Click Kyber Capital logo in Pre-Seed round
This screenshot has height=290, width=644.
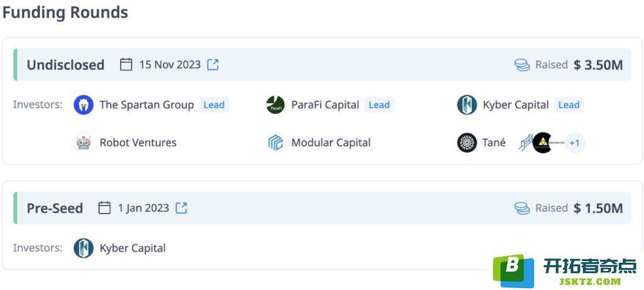click(x=84, y=248)
